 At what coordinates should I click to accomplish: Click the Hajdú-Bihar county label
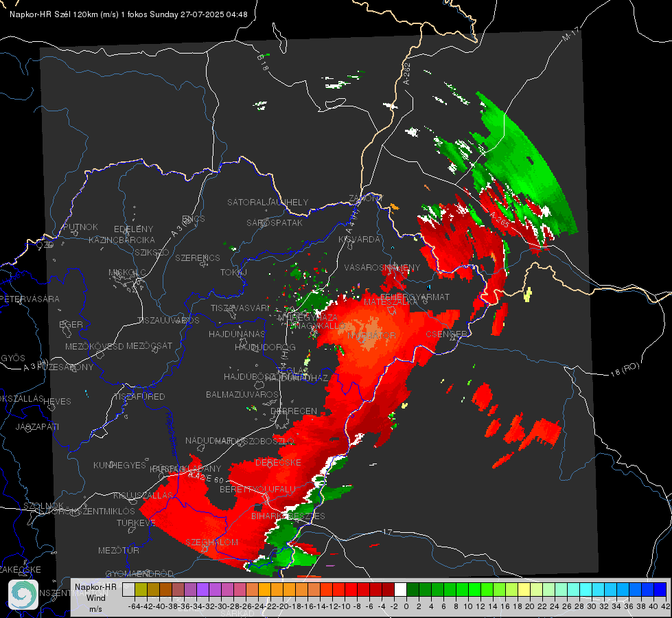[172, 434]
